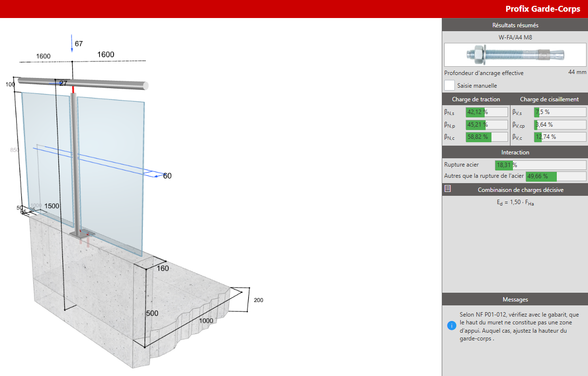Expand the Messages section header
Viewport: 588px width, 376px height.
(x=515, y=300)
